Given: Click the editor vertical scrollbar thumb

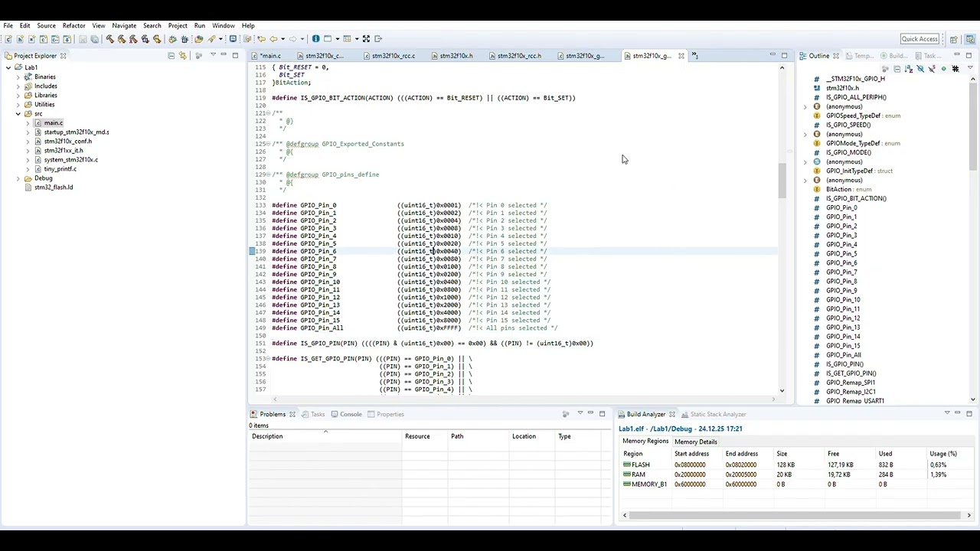Looking at the screenshot, I should click(782, 180).
